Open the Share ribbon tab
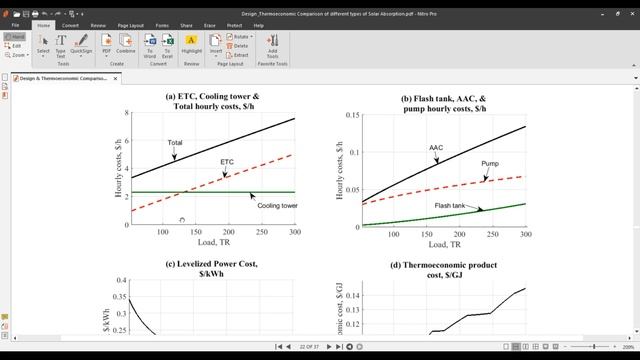The height and width of the screenshot is (360, 640). point(186,25)
